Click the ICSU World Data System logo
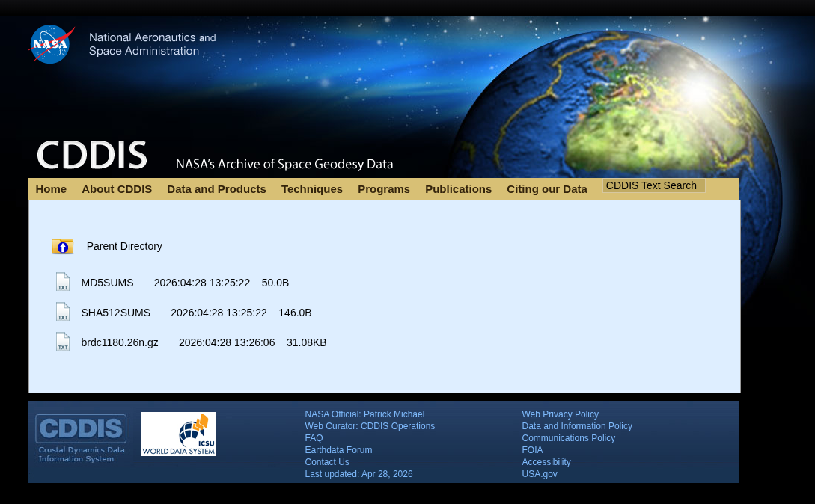Image resolution: width=815 pixels, height=504 pixels. (x=178, y=434)
